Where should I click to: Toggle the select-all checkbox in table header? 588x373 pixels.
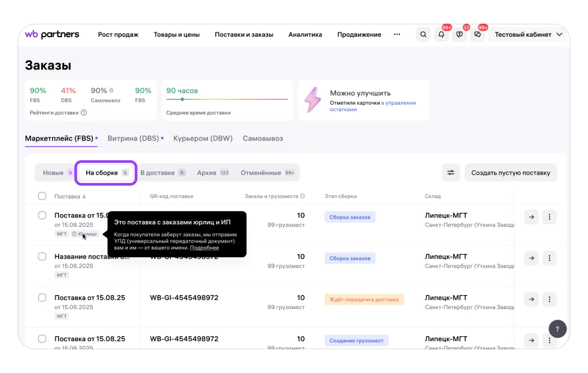[x=42, y=196]
